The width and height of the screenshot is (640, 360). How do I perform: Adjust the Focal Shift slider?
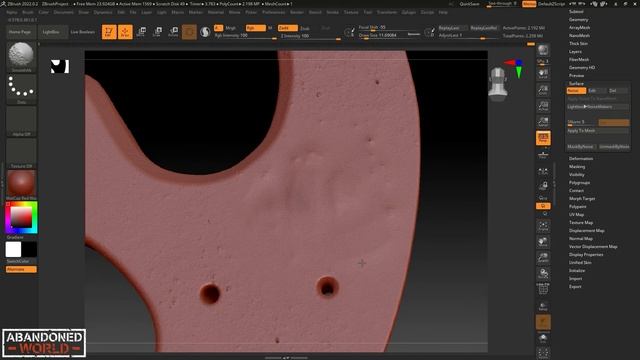click(389, 28)
